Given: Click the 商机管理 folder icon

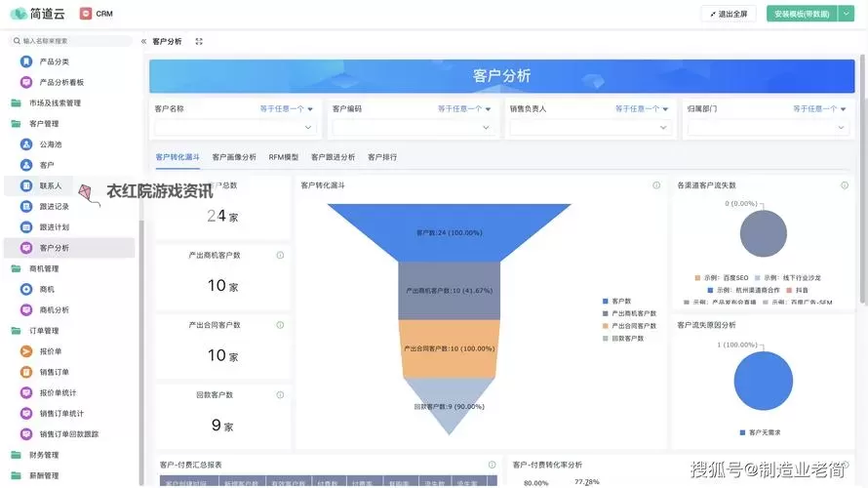Looking at the screenshot, I should (16, 268).
